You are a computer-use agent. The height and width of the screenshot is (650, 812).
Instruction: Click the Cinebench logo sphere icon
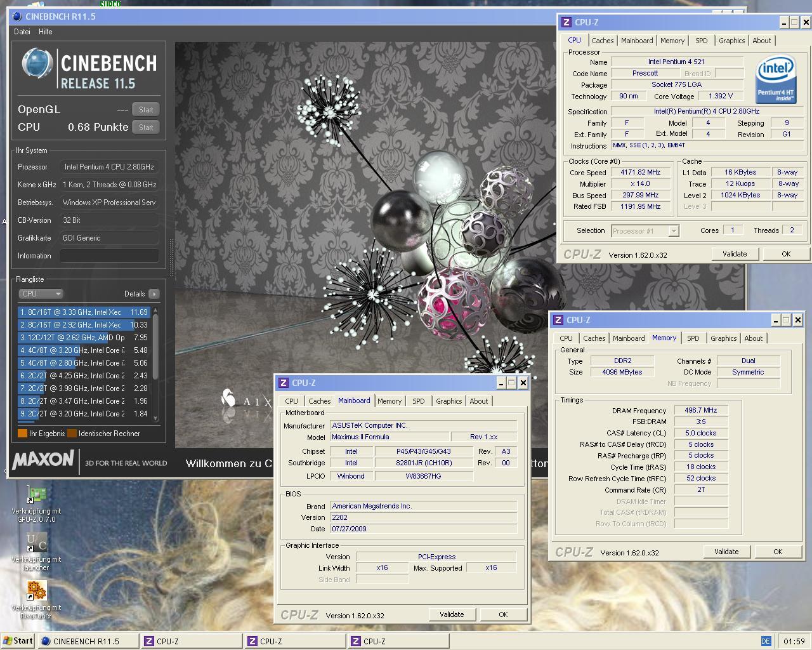(37, 65)
